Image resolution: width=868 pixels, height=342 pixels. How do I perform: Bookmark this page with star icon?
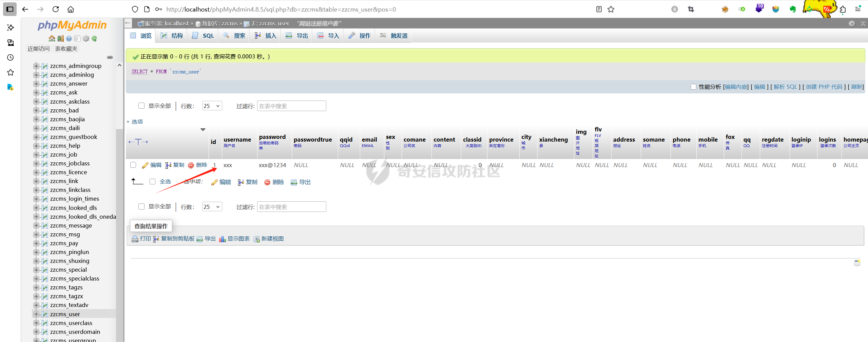611,9
